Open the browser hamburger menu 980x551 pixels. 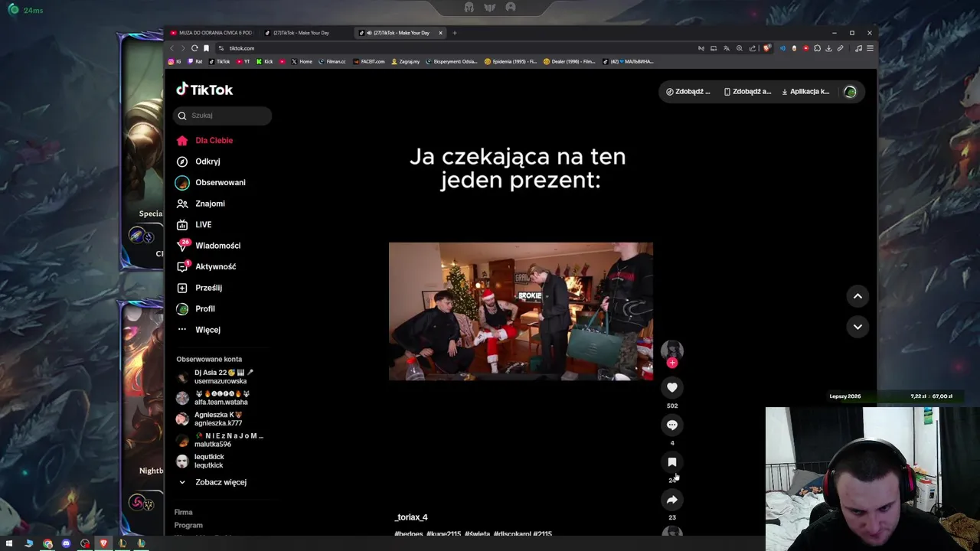pyautogui.click(x=870, y=48)
